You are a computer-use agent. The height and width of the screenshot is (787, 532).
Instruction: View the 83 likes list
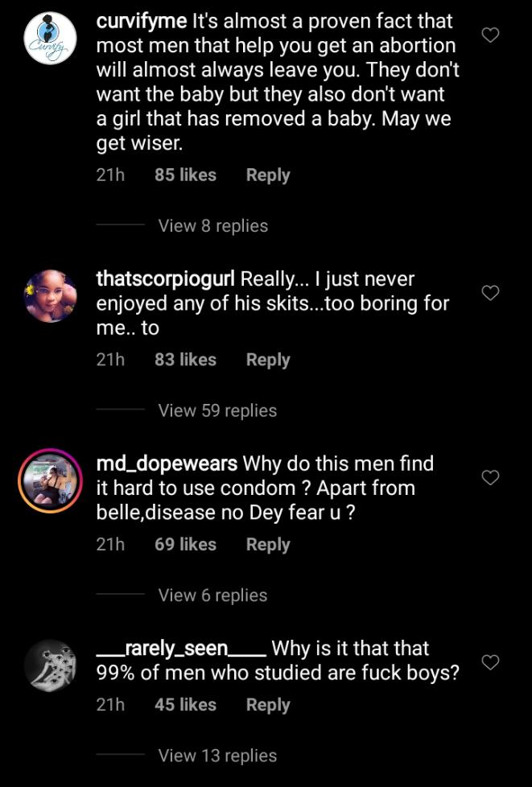pyautogui.click(x=185, y=360)
